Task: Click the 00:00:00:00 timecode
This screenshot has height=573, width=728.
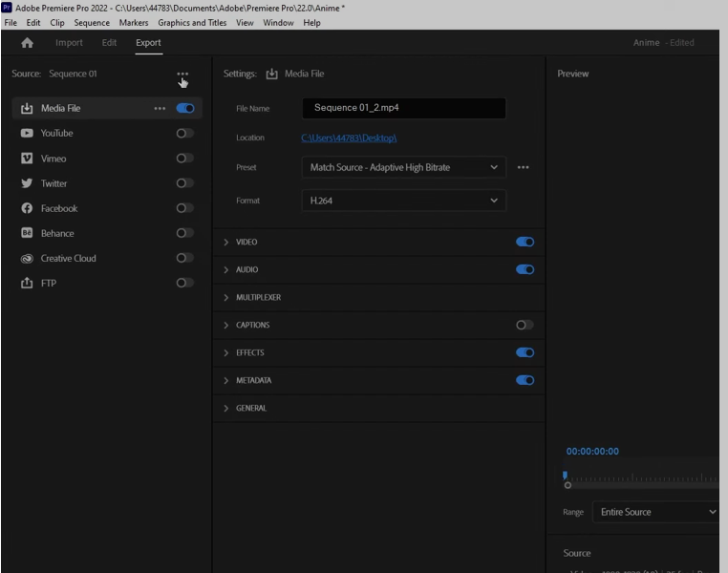Action: tap(592, 452)
